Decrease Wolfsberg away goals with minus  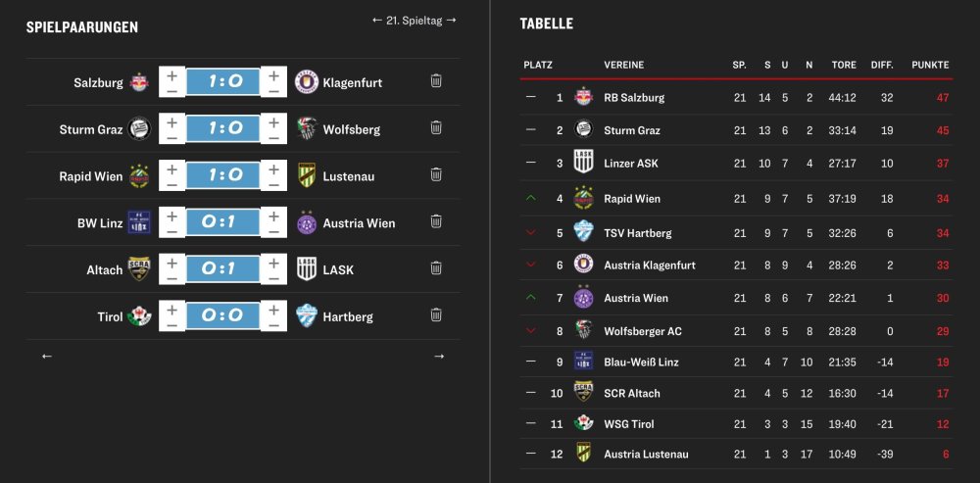(x=273, y=138)
